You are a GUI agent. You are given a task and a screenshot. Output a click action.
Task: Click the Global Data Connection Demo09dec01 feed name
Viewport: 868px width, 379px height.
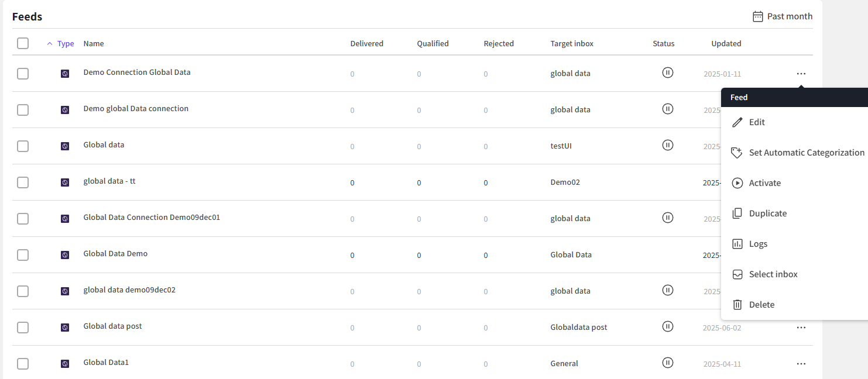[x=152, y=218]
